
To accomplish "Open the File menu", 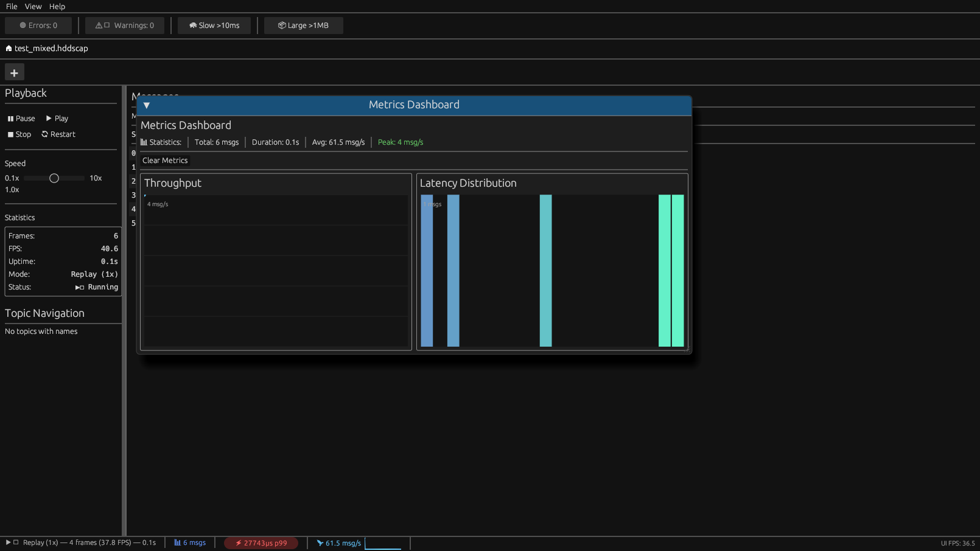I will [11, 6].
